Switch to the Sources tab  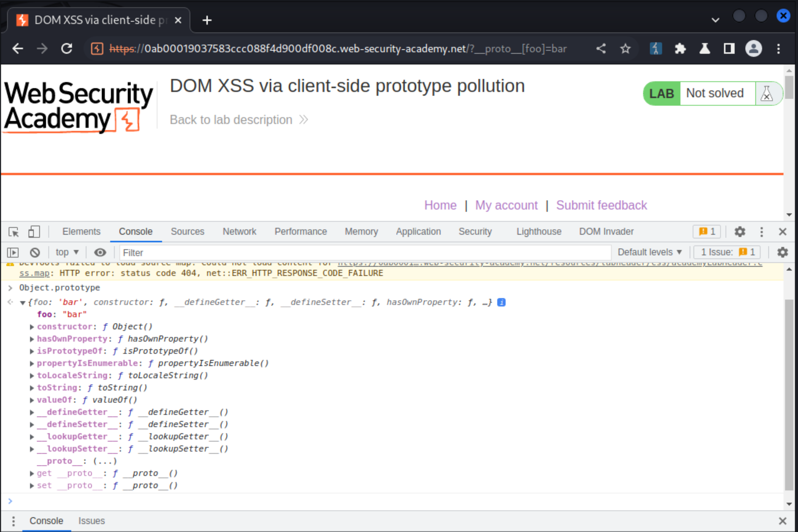188,232
